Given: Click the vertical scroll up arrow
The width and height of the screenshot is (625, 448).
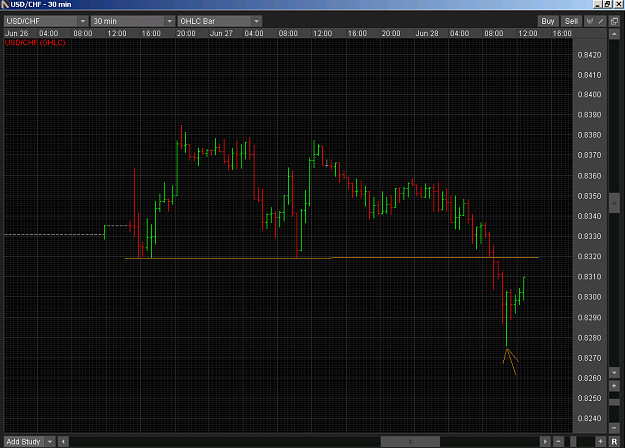Looking at the screenshot, I should (614, 34).
